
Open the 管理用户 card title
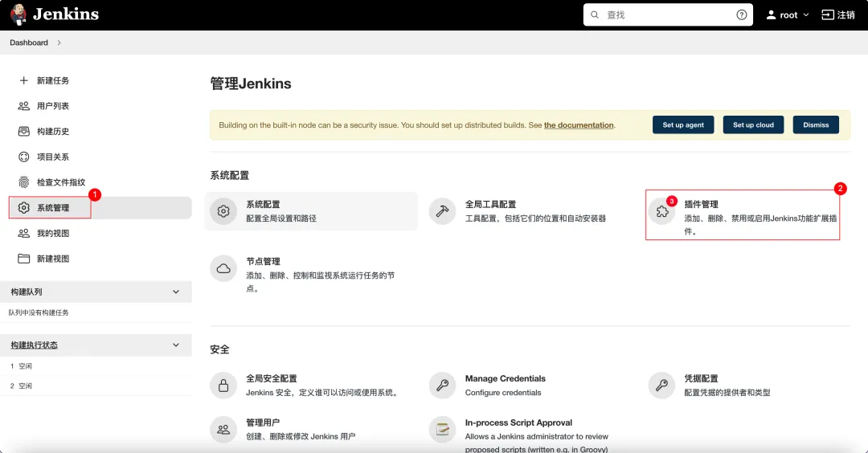[263, 422]
